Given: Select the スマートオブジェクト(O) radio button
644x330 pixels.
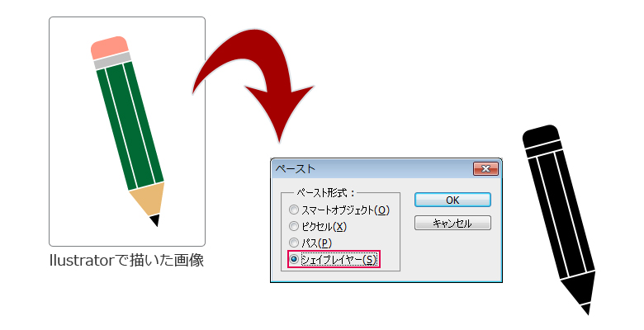Looking at the screenshot, I should pyautogui.click(x=294, y=210).
